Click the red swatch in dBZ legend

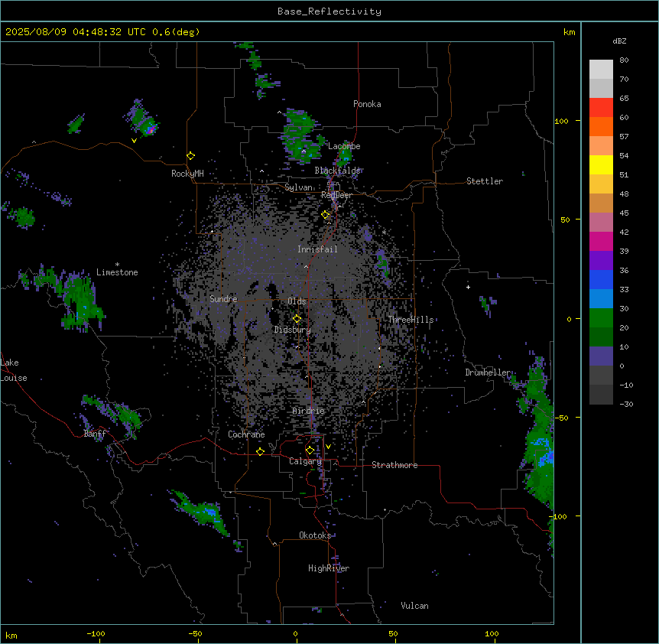(x=601, y=108)
